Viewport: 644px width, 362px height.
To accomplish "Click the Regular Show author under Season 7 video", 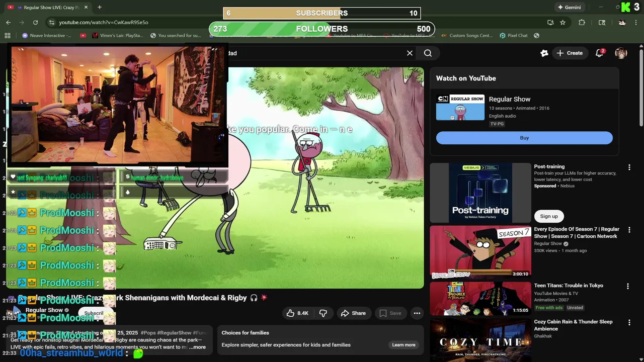I will pyautogui.click(x=548, y=244).
